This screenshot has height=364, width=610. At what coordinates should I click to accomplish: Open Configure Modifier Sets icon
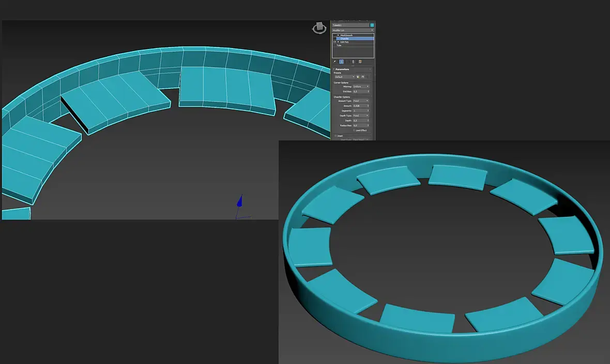(360, 62)
